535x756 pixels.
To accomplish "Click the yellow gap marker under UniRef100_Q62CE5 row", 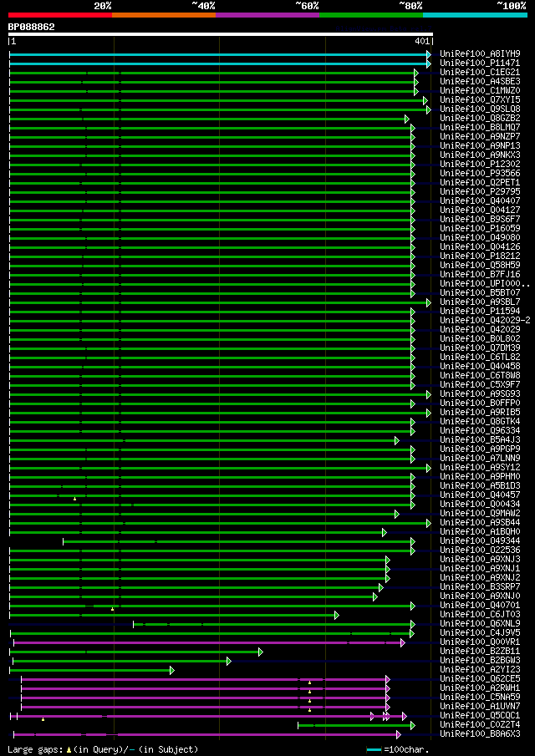I will [309, 682].
